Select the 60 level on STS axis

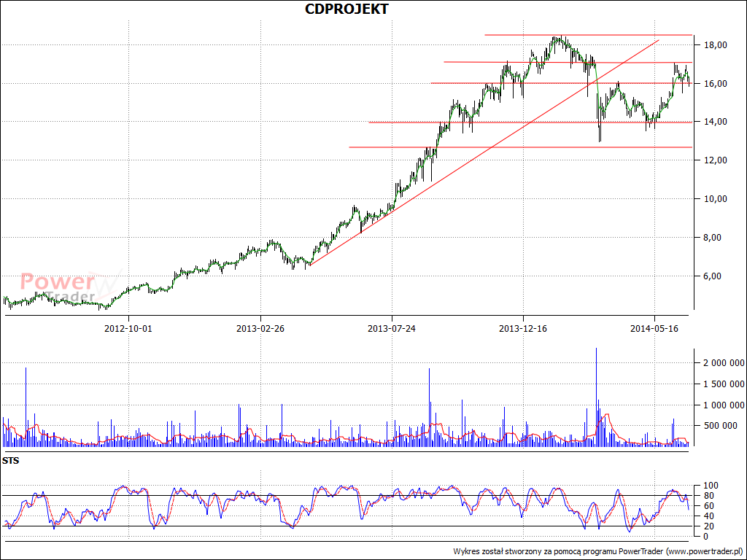[x=708, y=506]
